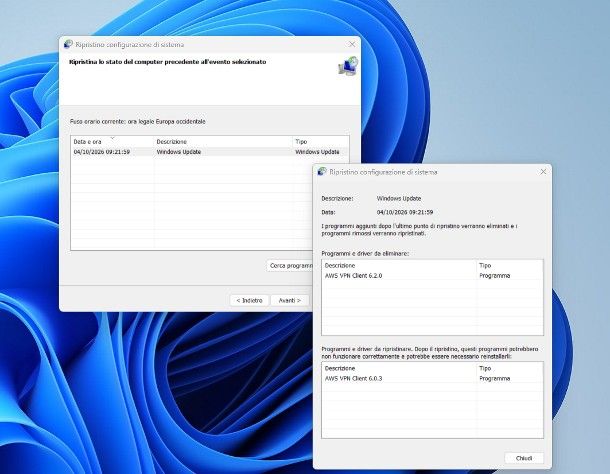This screenshot has width=610, height=474.
Task: Click the 'Cerca programmi' button in the restore wizard
Action: pos(290,265)
